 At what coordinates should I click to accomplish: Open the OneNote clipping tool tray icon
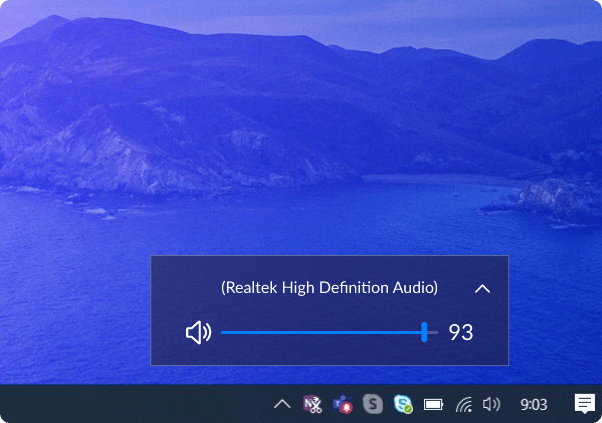pos(312,404)
